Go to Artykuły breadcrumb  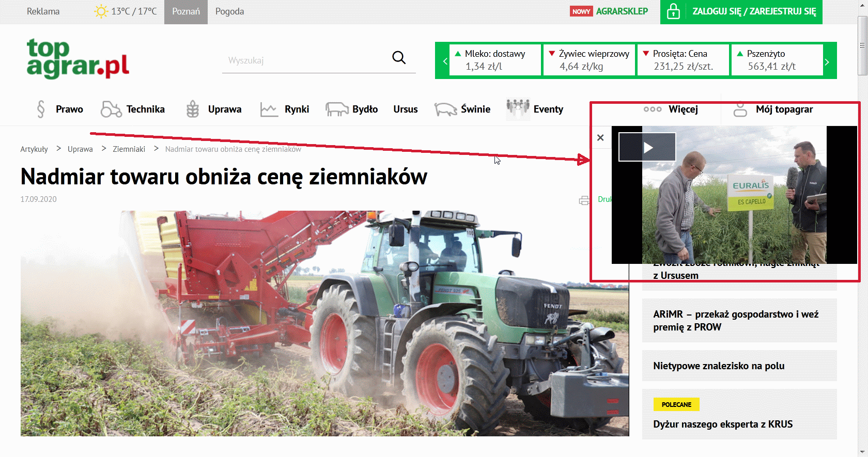point(34,149)
